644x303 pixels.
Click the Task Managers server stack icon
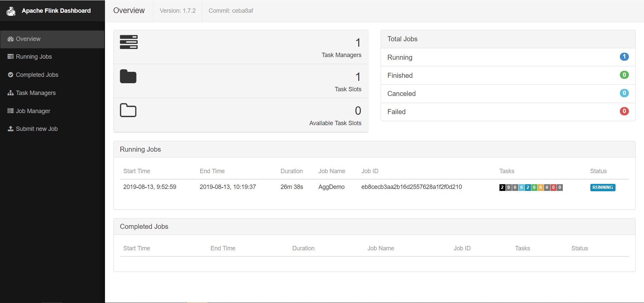(129, 42)
